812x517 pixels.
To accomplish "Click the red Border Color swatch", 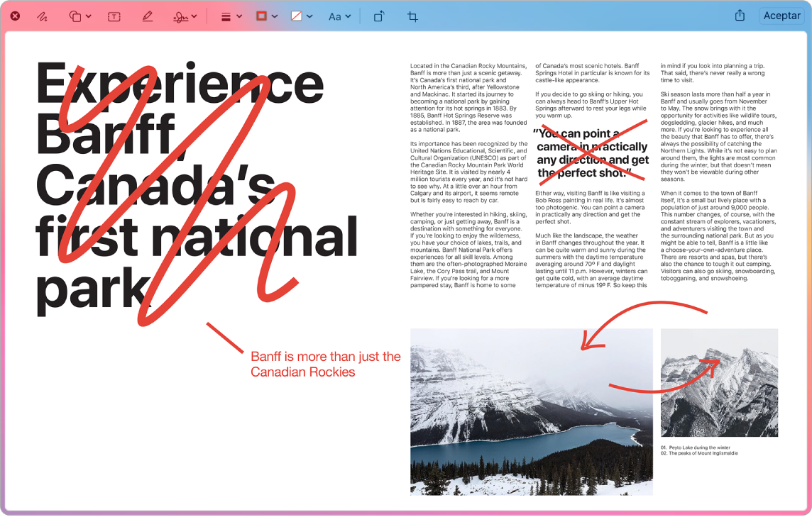I will [x=261, y=16].
